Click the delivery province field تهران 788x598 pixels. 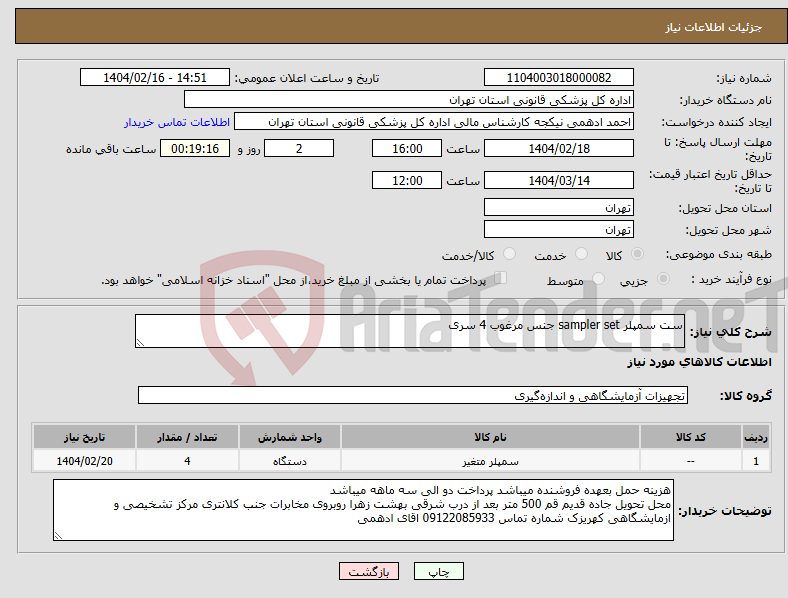[559, 207]
